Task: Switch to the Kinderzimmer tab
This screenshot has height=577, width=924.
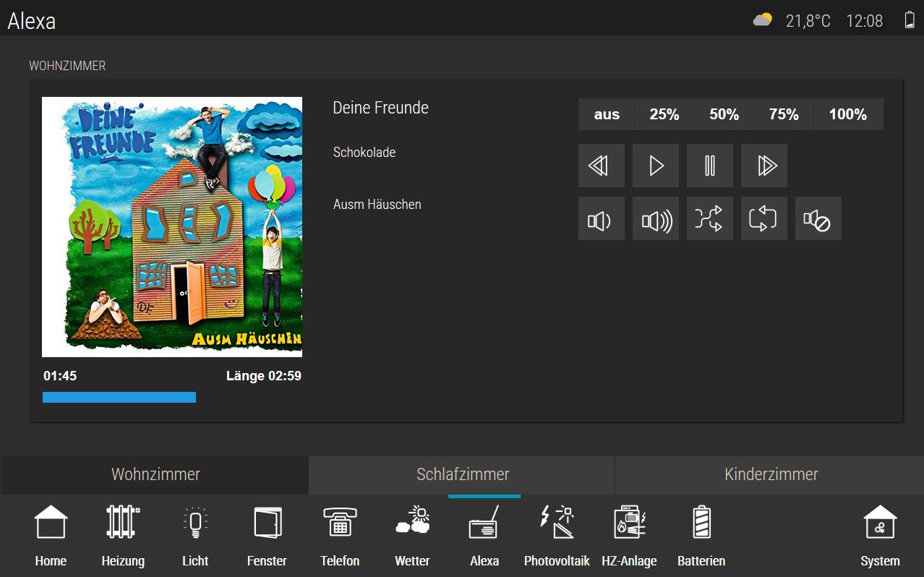Action: tap(770, 474)
